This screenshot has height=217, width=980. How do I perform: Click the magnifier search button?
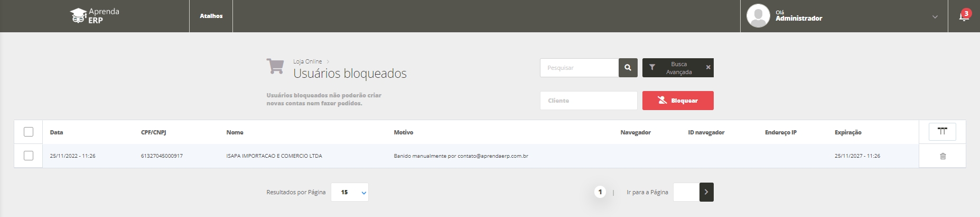pos(628,68)
